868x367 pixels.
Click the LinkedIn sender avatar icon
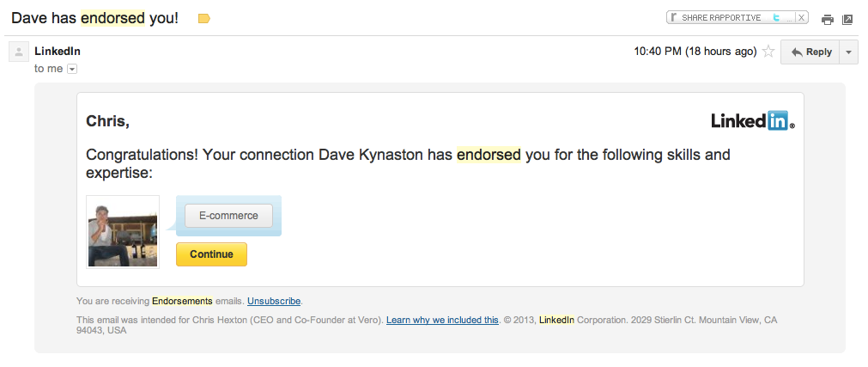tap(19, 52)
